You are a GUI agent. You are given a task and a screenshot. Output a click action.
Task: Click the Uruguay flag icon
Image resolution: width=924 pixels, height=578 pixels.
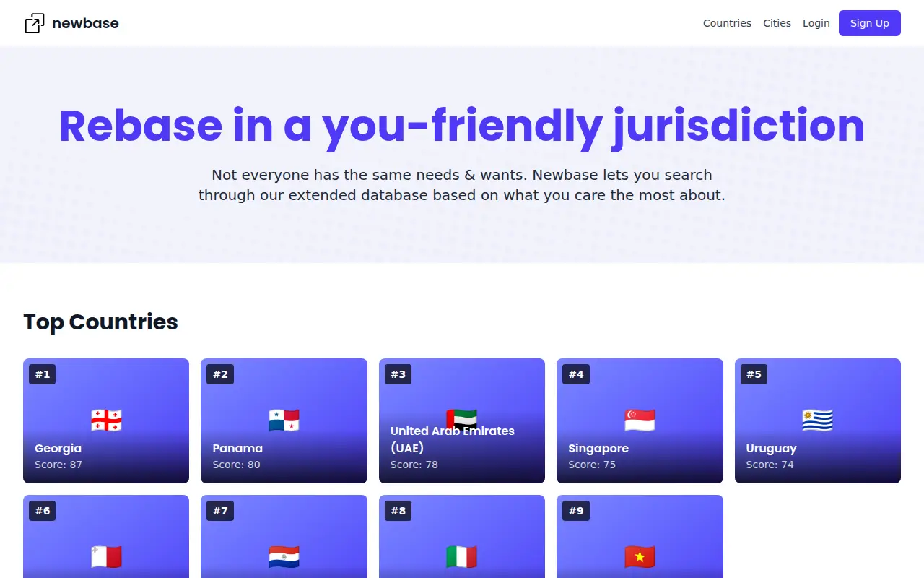coord(818,420)
